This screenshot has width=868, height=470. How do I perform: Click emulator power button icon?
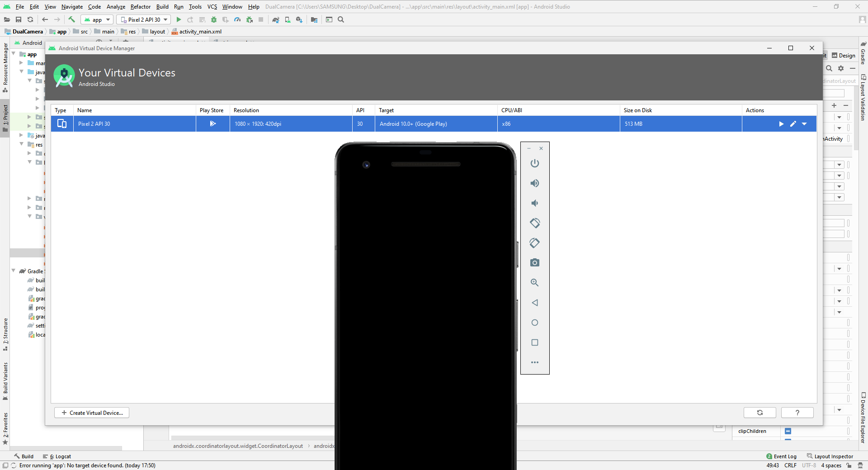pyautogui.click(x=535, y=163)
